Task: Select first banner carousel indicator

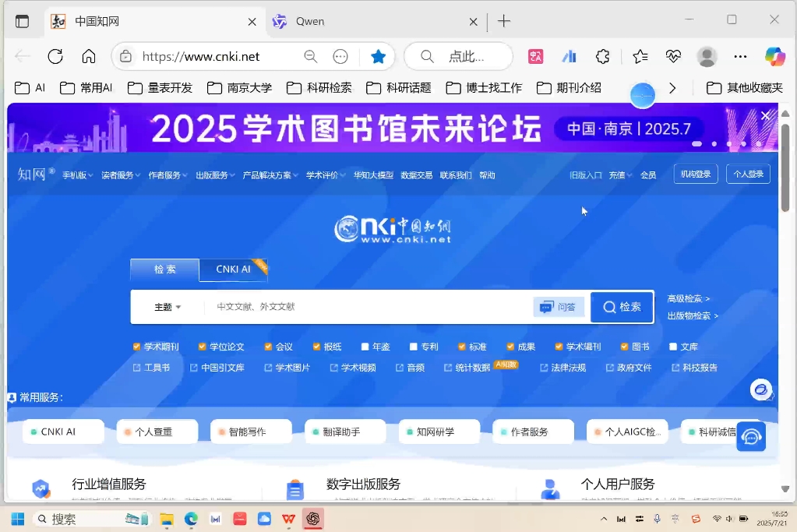Action: [696, 144]
